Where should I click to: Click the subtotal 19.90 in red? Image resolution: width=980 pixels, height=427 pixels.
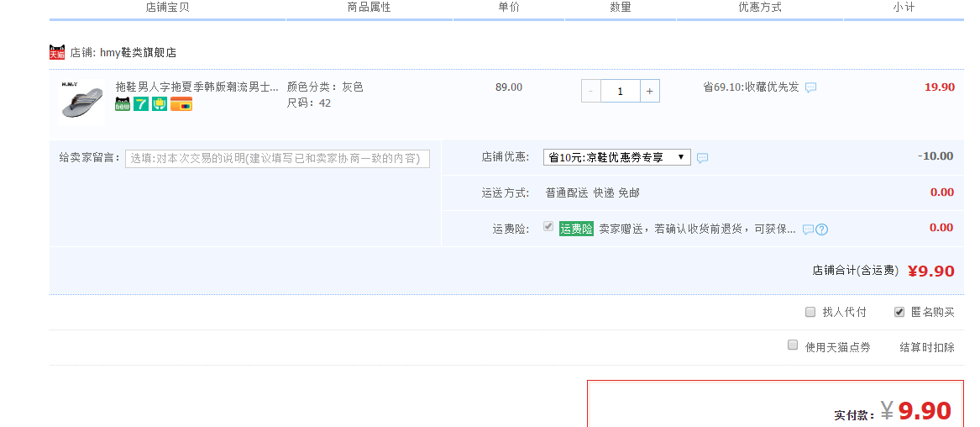coord(940,87)
